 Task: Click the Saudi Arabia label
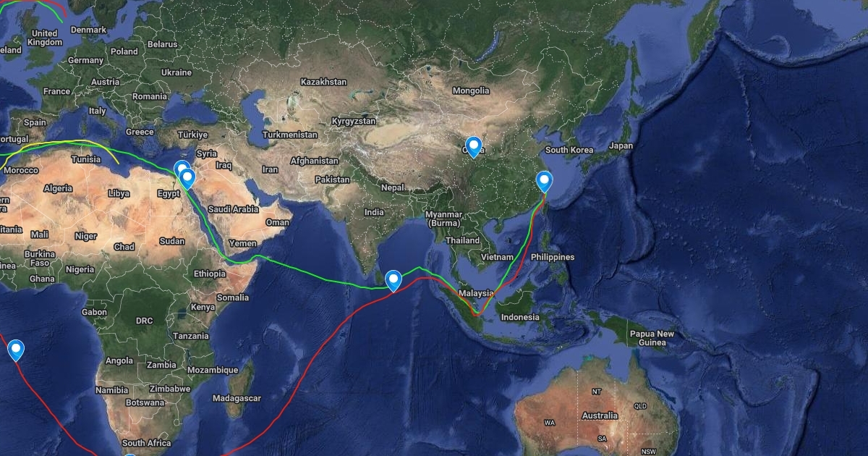click(x=233, y=209)
